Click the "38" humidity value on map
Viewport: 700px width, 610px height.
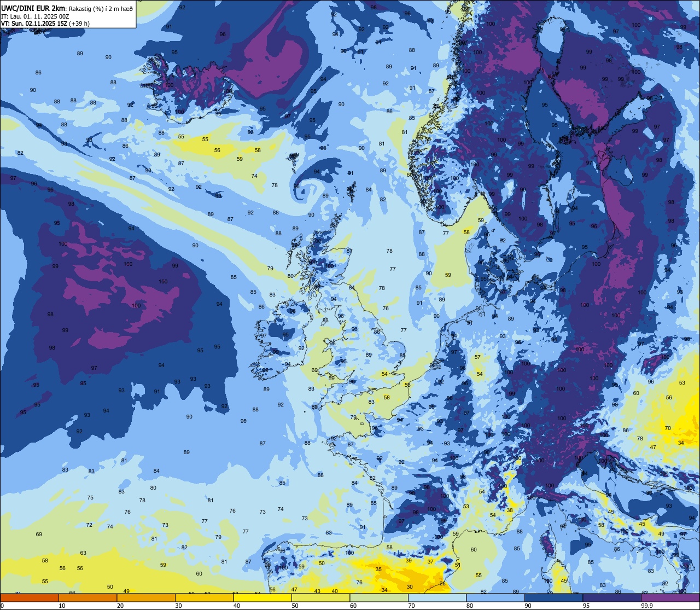(510, 510)
